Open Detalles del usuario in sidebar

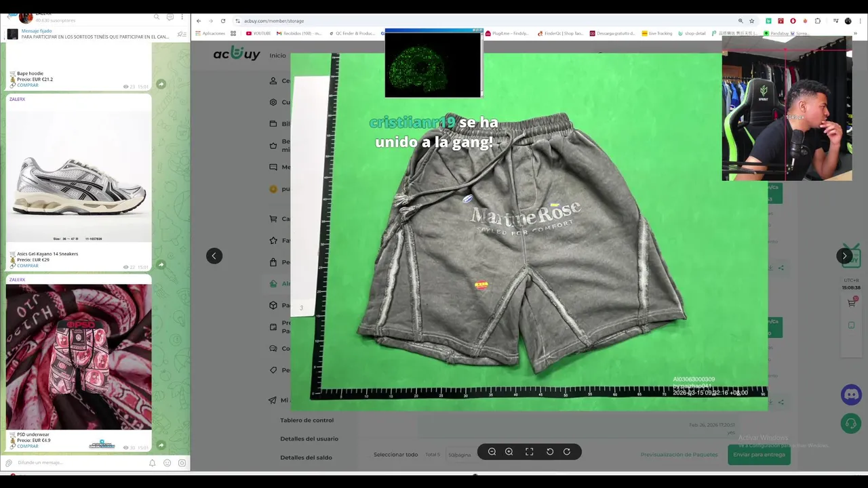(x=309, y=439)
